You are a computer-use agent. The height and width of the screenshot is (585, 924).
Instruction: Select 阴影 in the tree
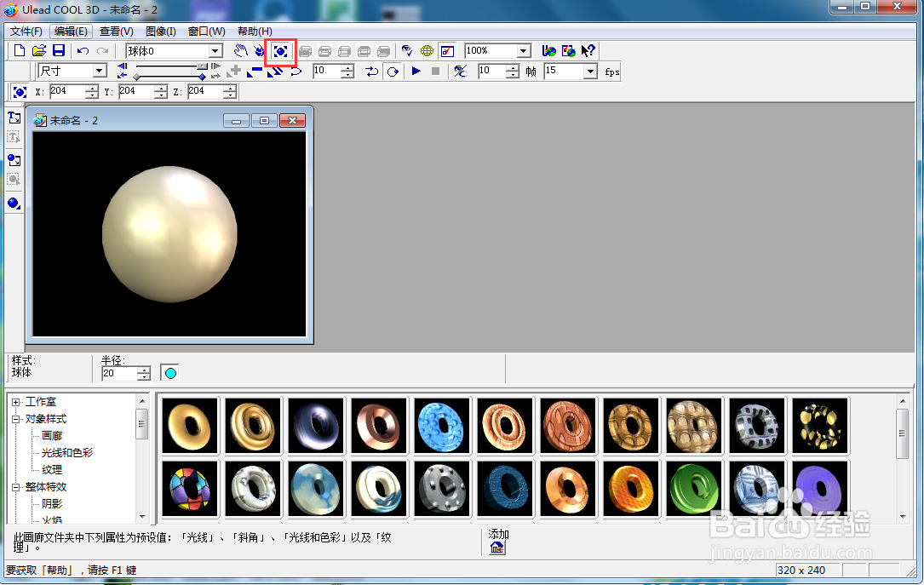click(x=52, y=504)
